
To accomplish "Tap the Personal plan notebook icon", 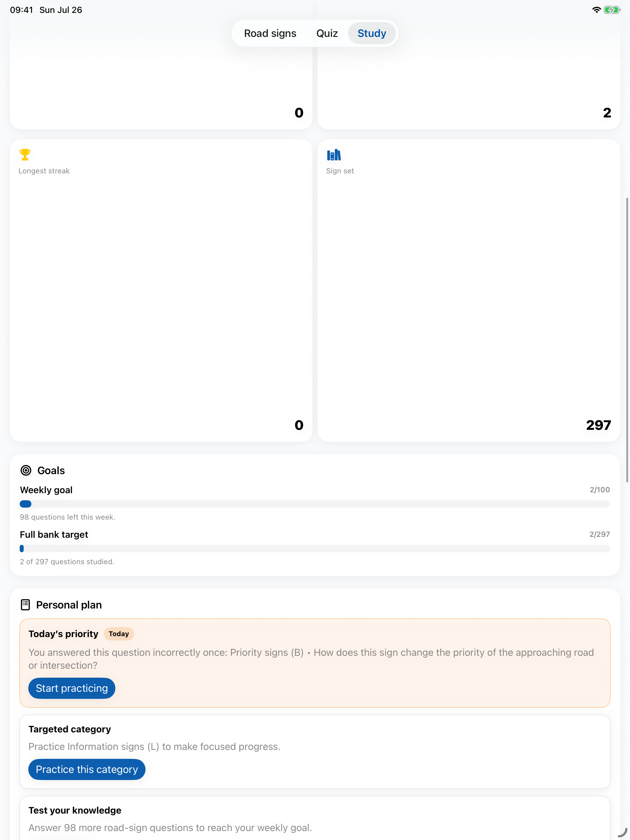I will (x=25, y=604).
